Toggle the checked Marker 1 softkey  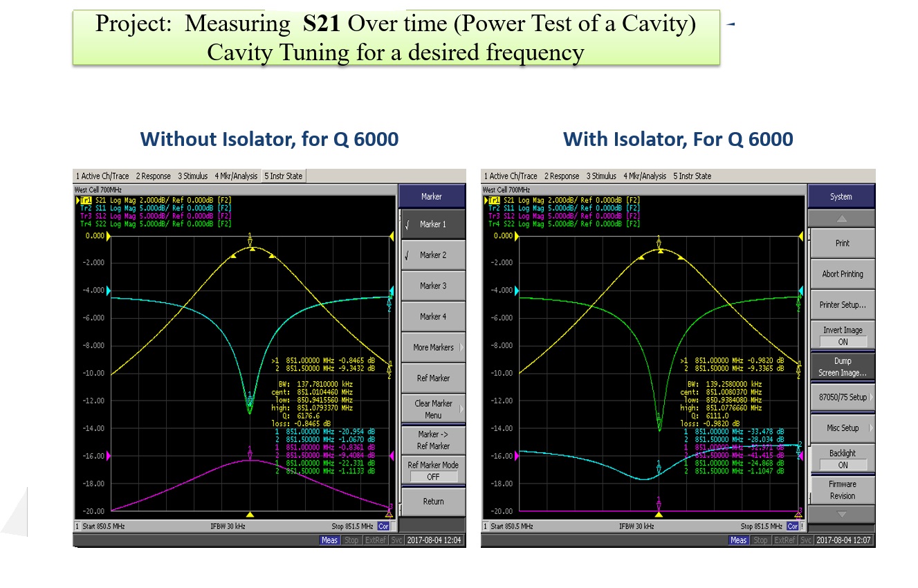click(433, 224)
